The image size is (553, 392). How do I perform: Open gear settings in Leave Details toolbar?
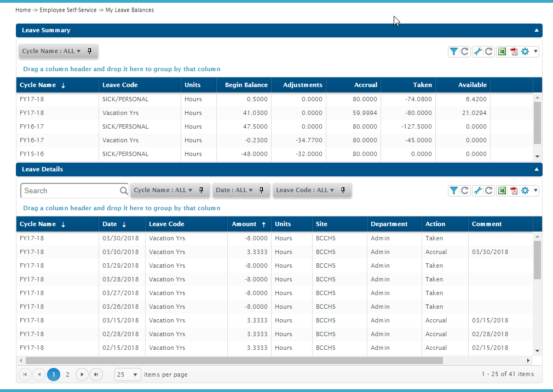coord(525,191)
